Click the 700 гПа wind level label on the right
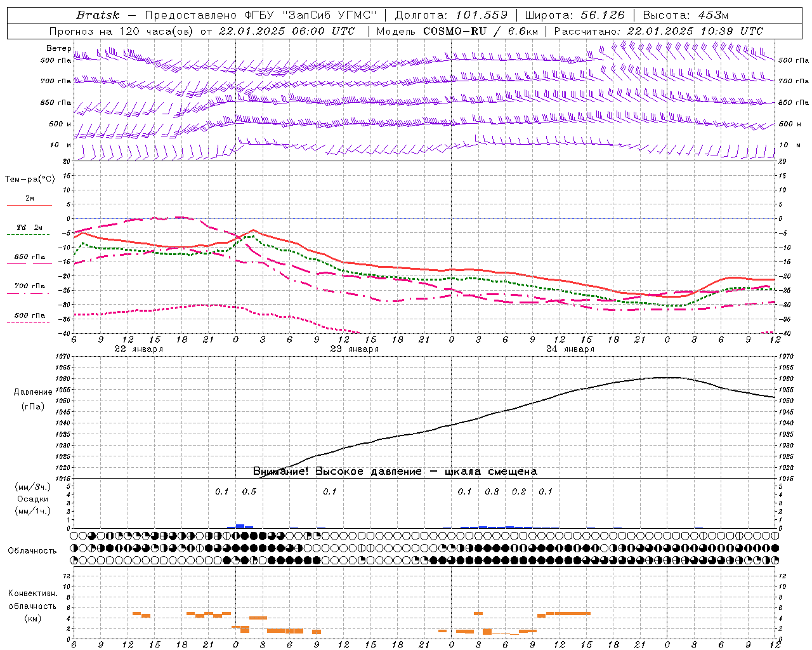The width and height of the screenshot is (812, 650). 794,81
